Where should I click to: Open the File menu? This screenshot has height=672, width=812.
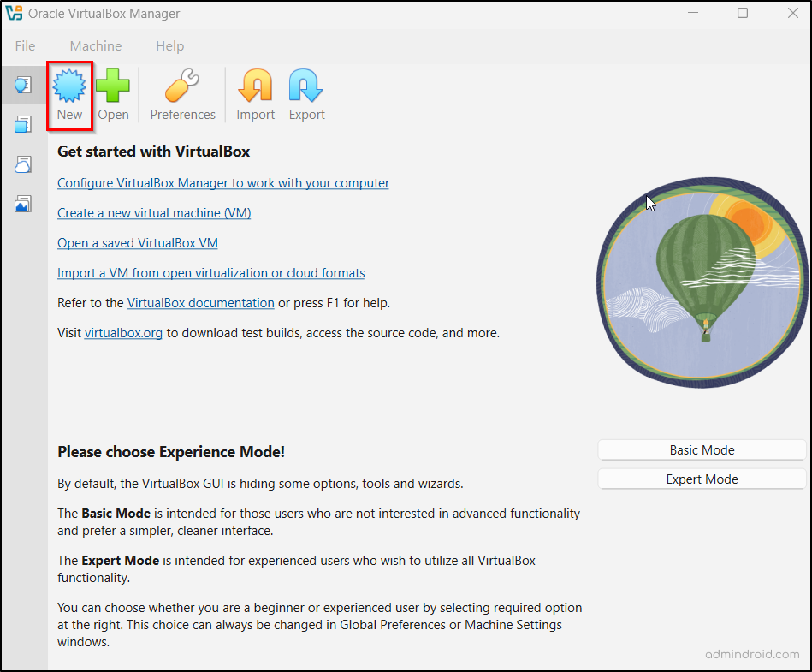[x=25, y=45]
